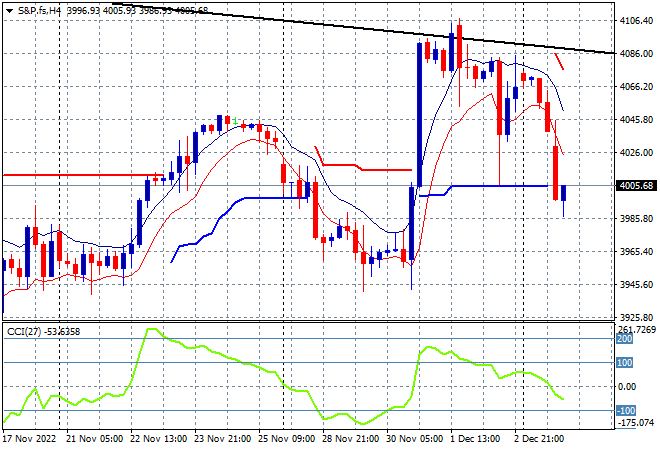Click the 2 Dec 21:00 time label

540,439
